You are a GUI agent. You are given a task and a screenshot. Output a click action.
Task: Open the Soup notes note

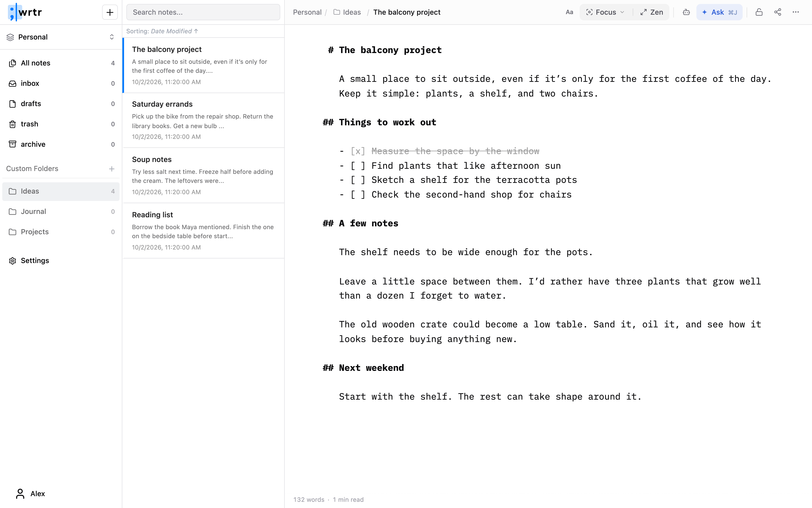click(x=204, y=175)
